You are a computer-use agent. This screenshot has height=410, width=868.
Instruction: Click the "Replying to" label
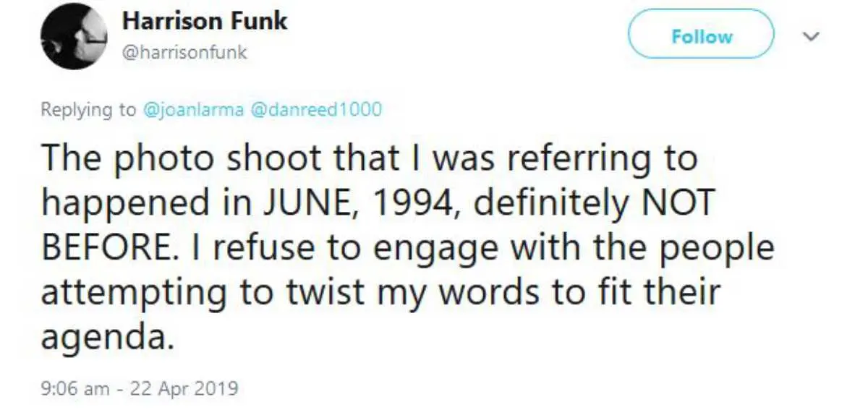coord(88,109)
